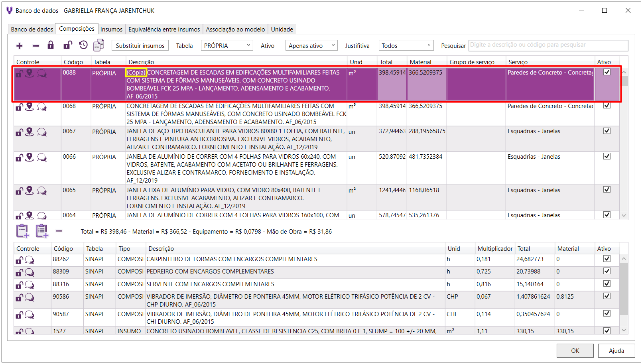Click the closed padlock toolbar icon
Image resolution: width=644 pixels, height=364 pixels.
point(51,45)
